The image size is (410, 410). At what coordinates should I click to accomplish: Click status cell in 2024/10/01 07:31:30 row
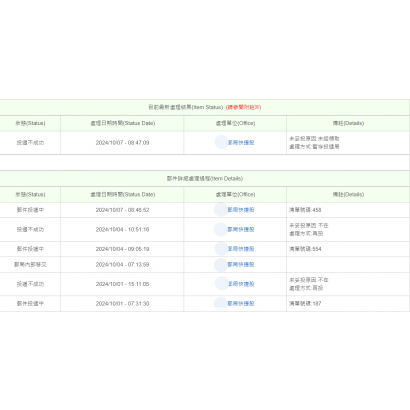click(x=30, y=304)
